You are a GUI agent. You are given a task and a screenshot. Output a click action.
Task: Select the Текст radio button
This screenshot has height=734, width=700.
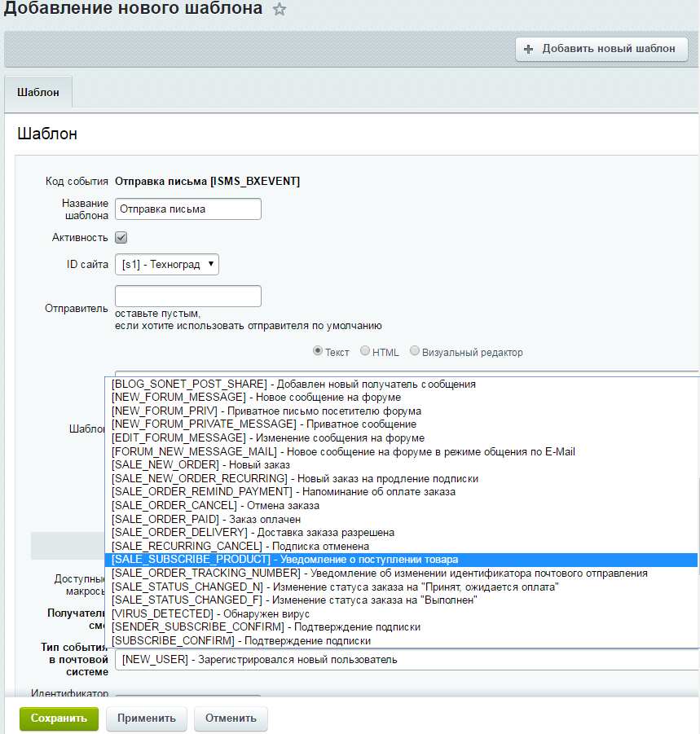318,352
